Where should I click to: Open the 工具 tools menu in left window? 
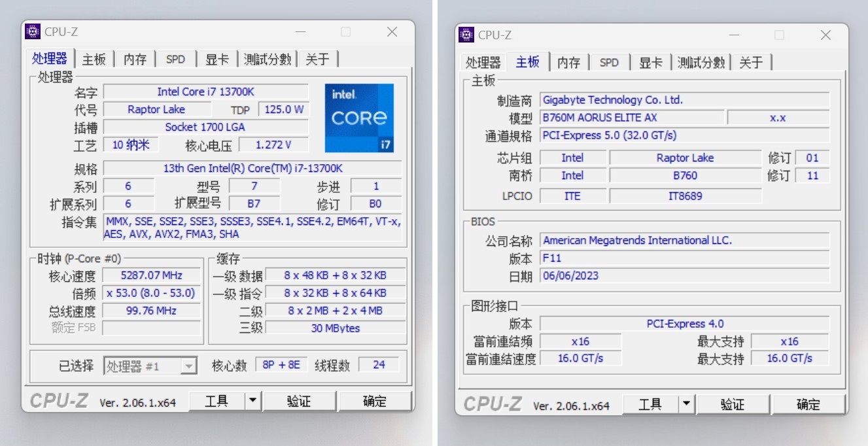tap(216, 401)
